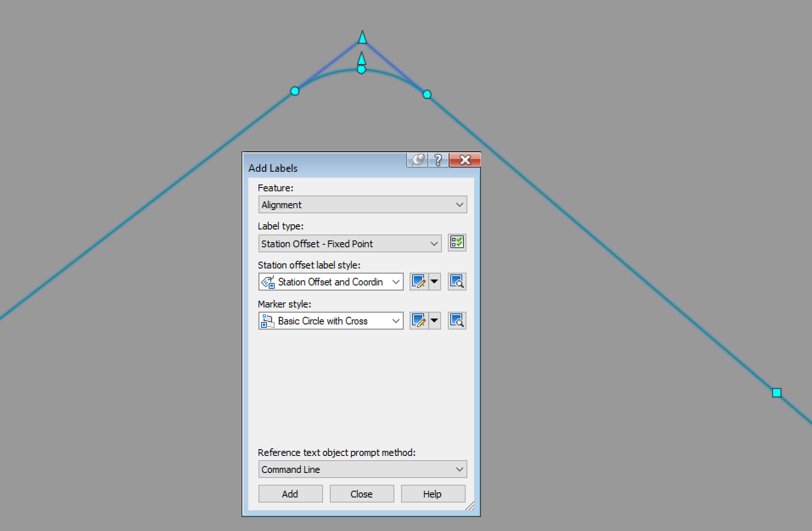Open label type settings icon beside Label type
Screen dimensions: 812x531
[x=457, y=243]
